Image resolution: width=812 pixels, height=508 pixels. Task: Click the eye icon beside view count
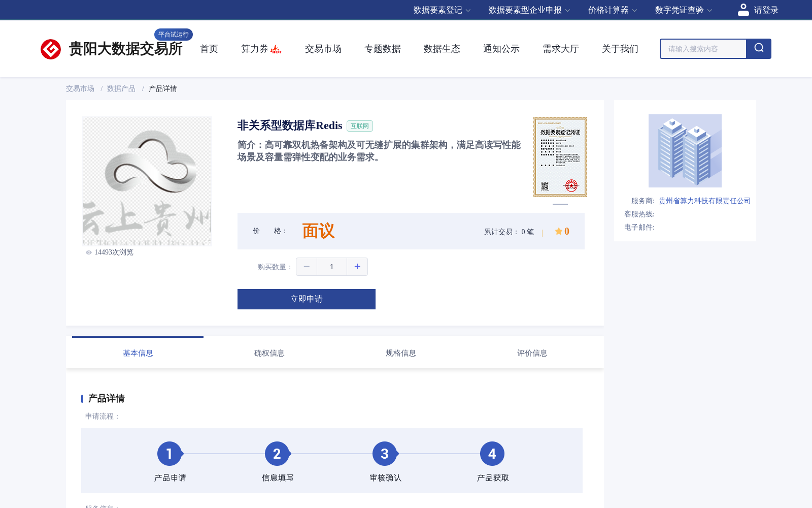coord(89,252)
